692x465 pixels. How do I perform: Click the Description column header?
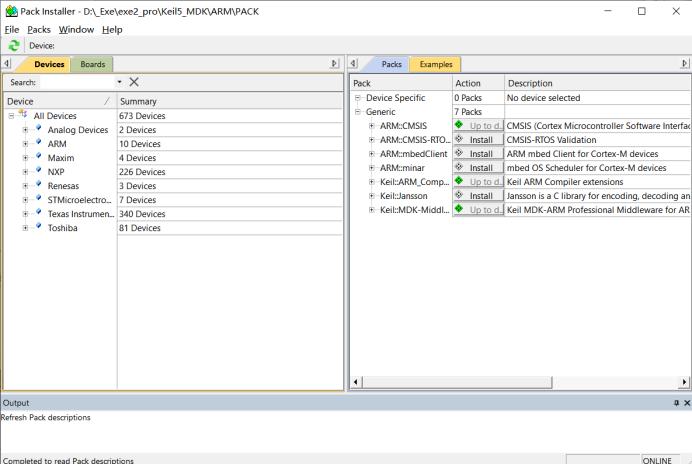(598, 83)
